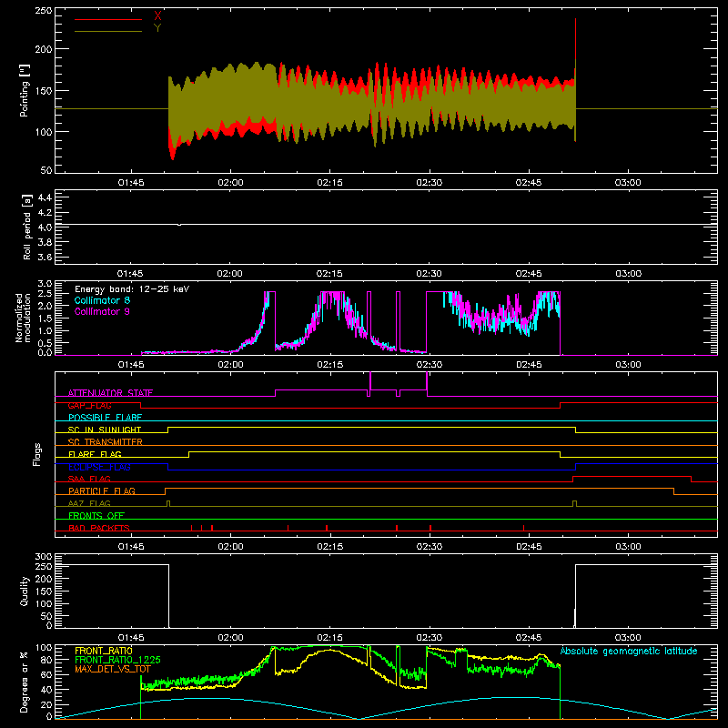Screen dimensions: 728x728
Task: Click the 02:15 time label under Roll period plot
Action: click(x=329, y=274)
